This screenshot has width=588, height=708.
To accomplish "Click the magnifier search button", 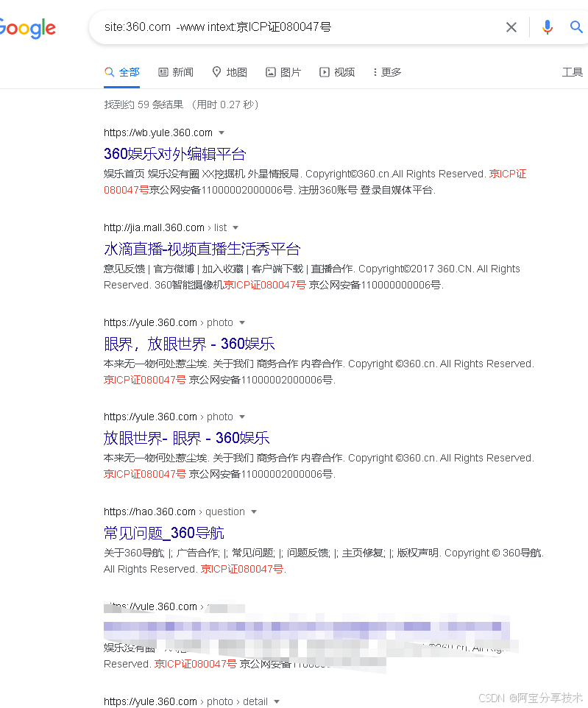I will tap(576, 27).
